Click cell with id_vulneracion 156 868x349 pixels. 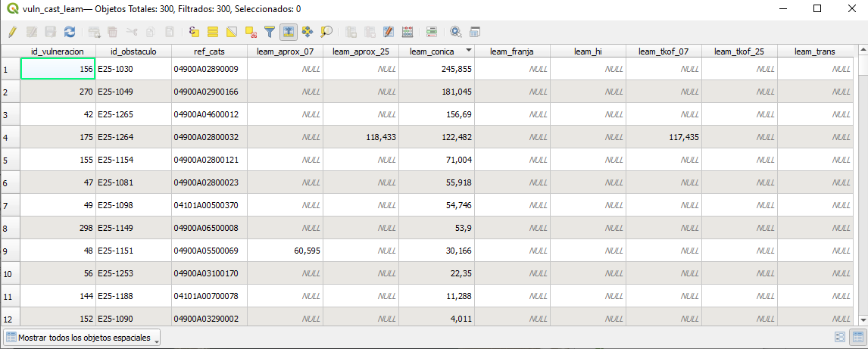click(x=58, y=69)
